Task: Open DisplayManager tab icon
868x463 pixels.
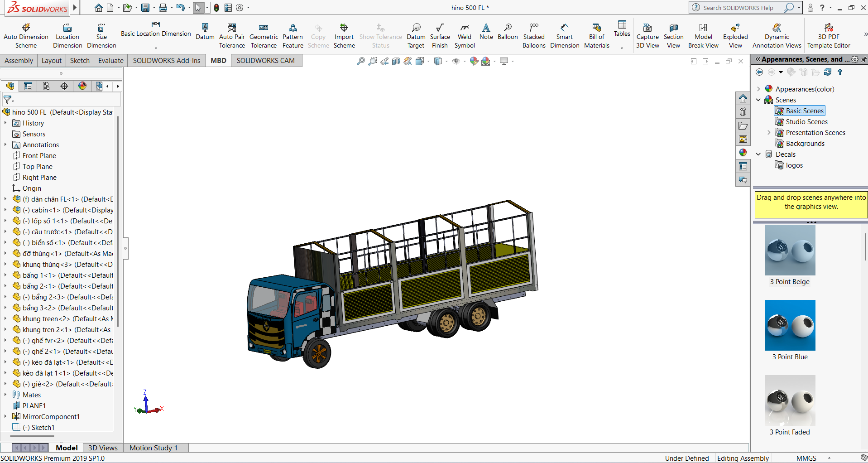Action: (82, 86)
